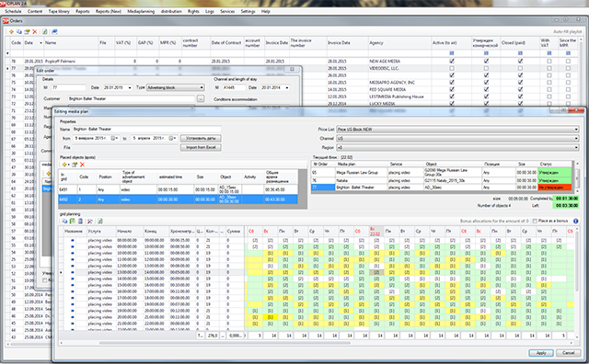The image size is (589, 364).
Task: Select the Natalia row in current block table
Action: click(x=442, y=180)
